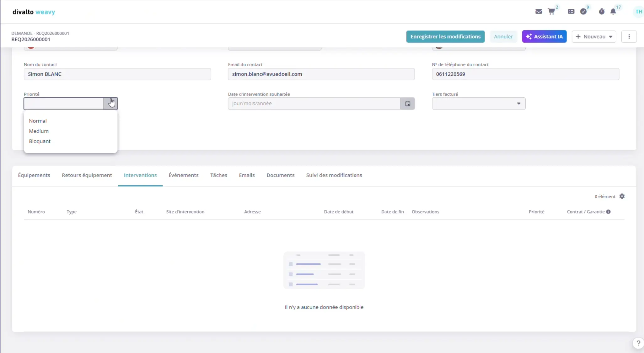Sort by the État column header
This screenshot has height=353, width=644.
tap(139, 212)
